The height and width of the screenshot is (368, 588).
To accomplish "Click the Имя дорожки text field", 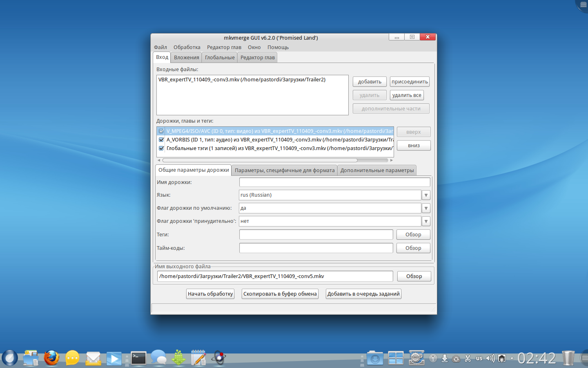I will coord(334,182).
